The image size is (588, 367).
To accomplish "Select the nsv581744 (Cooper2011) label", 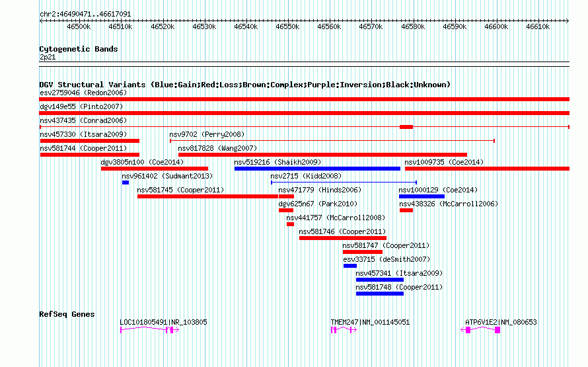I will pos(83,148).
